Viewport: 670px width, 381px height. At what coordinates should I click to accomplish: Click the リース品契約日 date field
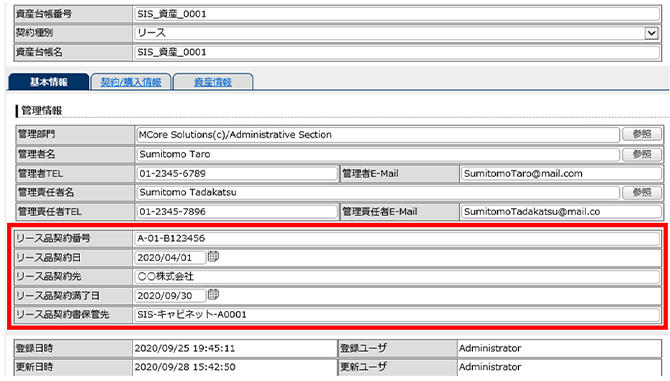click(x=170, y=258)
